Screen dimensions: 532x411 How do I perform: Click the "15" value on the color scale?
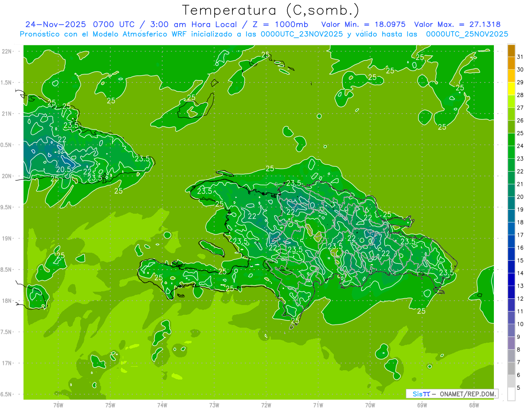520,260
